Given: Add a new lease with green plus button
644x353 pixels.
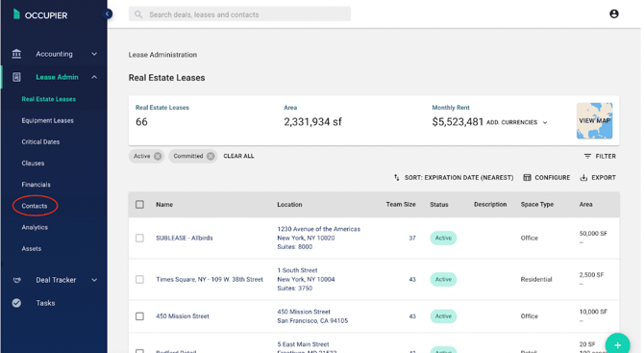Looking at the screenshot, I should tap(617, 345).
